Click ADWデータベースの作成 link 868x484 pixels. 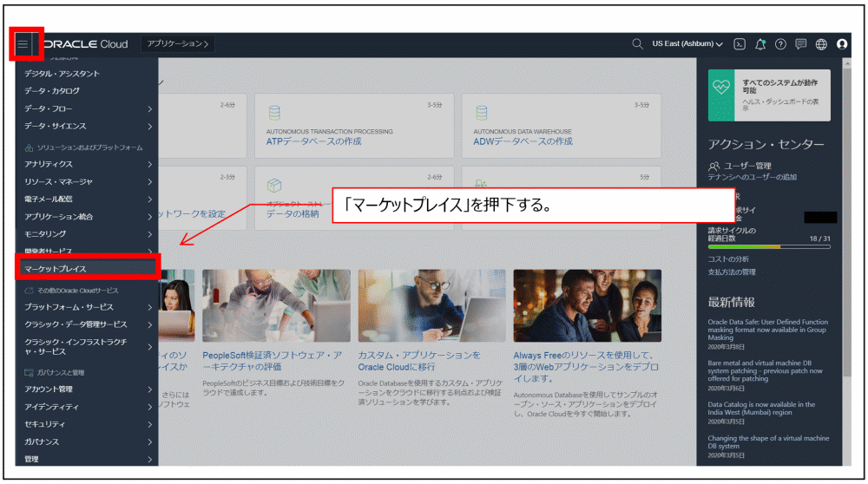[x=523, y=141]
